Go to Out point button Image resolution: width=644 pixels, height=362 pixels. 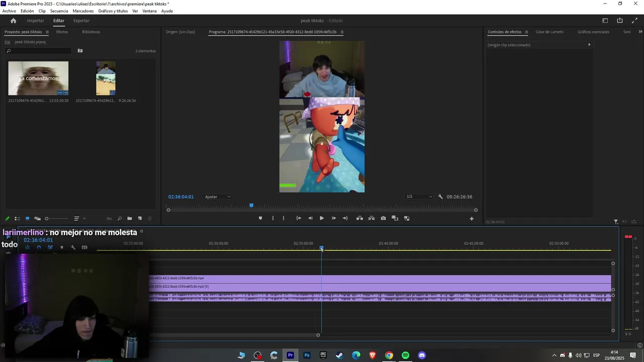[345, 218]
